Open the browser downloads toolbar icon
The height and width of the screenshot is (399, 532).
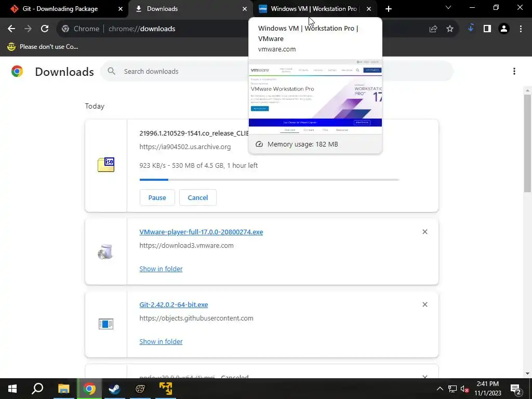[x=471, y=28]
